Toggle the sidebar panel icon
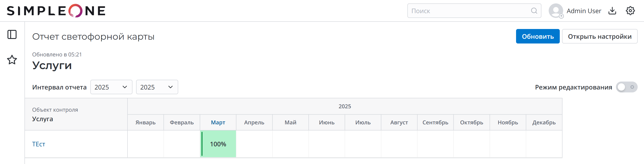 pyautogui.click(x=12, y=34)
